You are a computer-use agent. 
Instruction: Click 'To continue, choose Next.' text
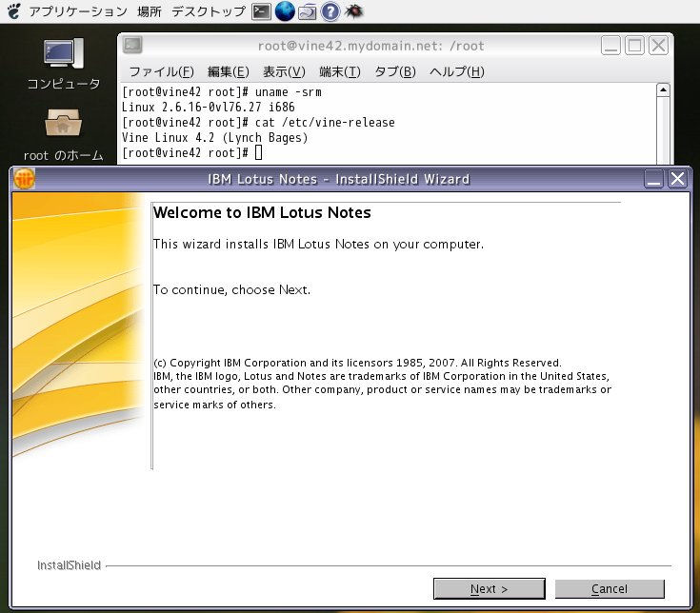click(231, 290)
